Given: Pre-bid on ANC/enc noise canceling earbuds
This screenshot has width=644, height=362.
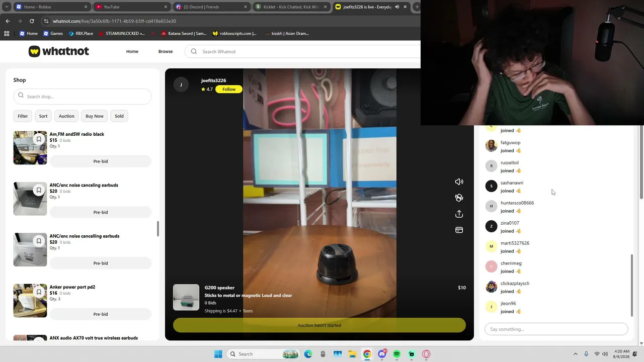Looking at the screenshot, I should [101, 212].
